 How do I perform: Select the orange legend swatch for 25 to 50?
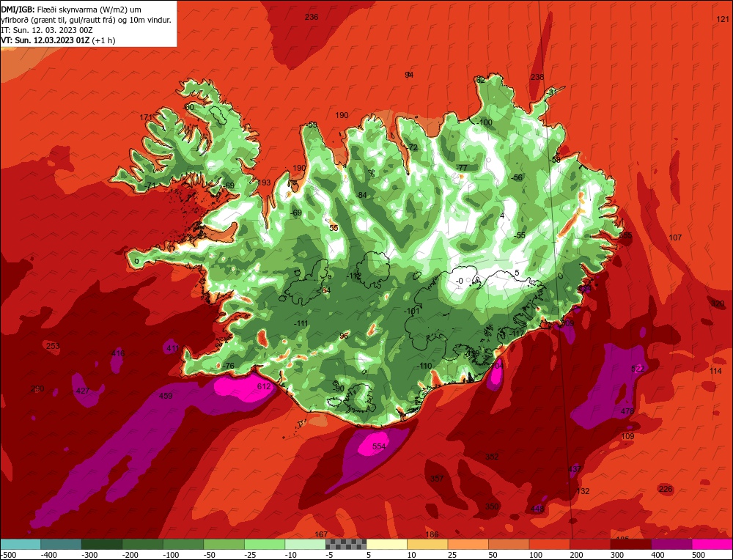tap(468, 544)
